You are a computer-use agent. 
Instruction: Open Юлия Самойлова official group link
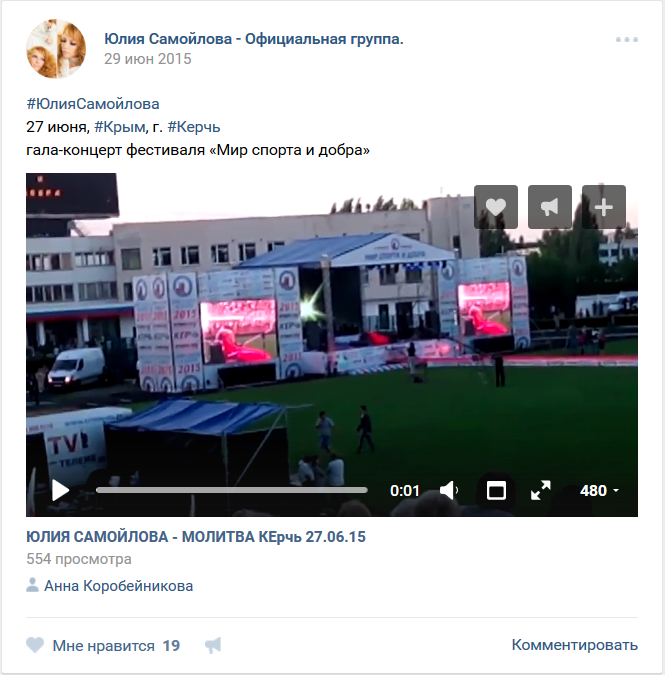point(254,39)
